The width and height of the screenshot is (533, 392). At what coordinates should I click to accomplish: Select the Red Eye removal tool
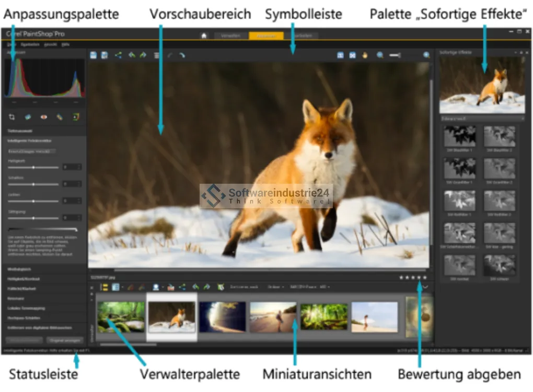(44, 117)
